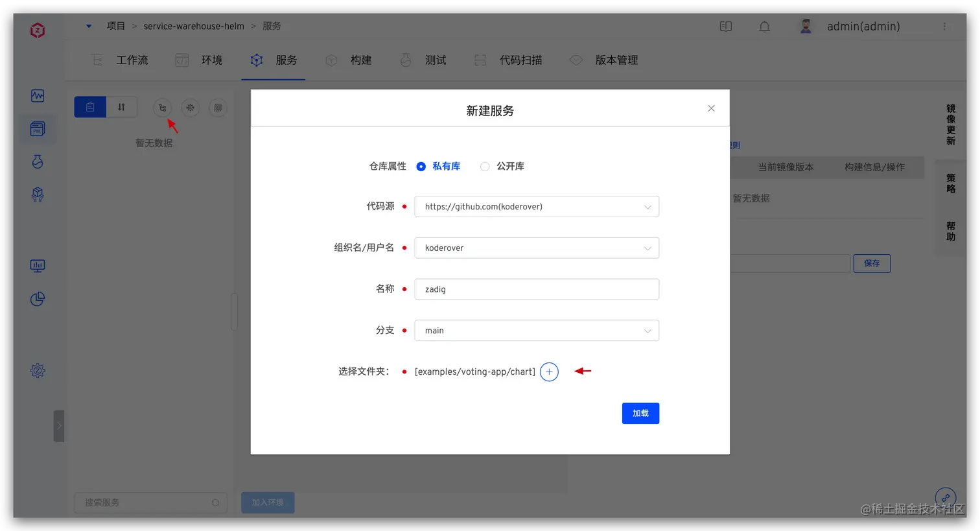980x531 pixels.
Task: Click the selected folder path examples/voting-app/chart
Action: click(475, 372)
